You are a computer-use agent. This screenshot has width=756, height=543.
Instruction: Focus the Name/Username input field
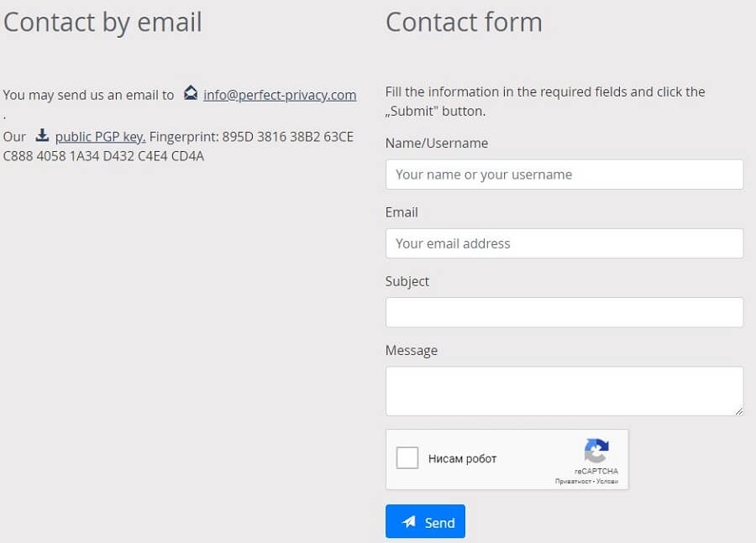click(564, 175)
